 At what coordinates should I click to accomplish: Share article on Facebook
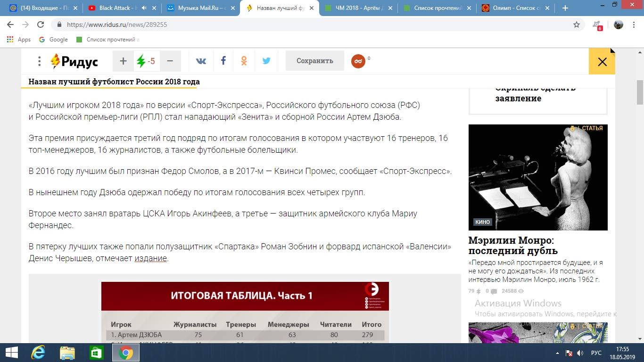[223, 61]
